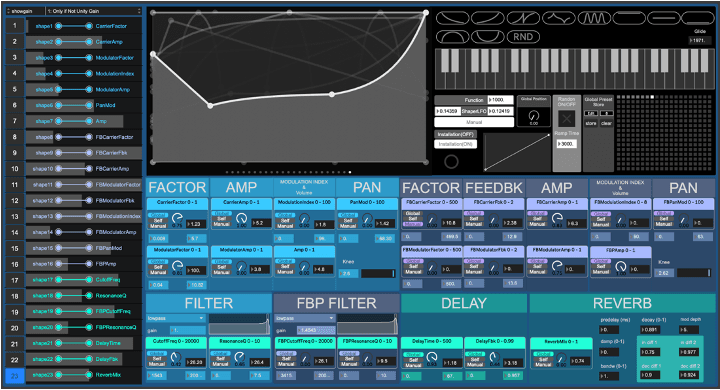Screen dimensions: 720x390
Task: Click the RND random shape button
Action: 523,36
